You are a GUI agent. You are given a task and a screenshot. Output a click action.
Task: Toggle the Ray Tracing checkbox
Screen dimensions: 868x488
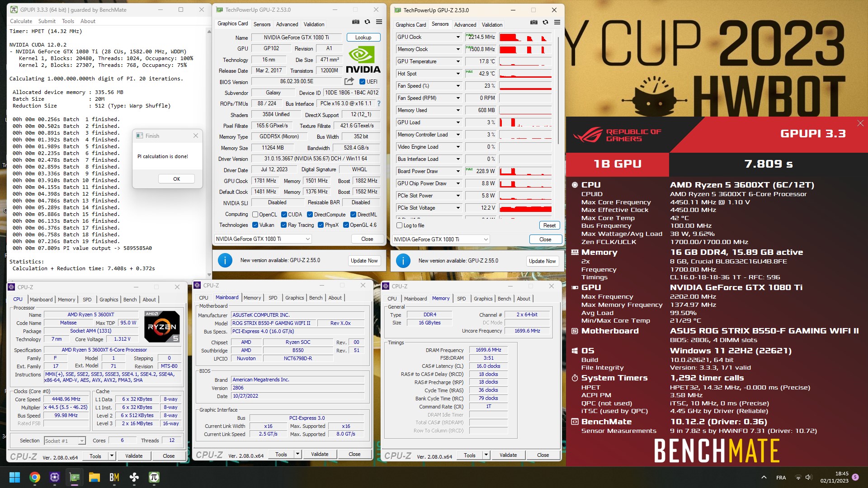[283, 225]
